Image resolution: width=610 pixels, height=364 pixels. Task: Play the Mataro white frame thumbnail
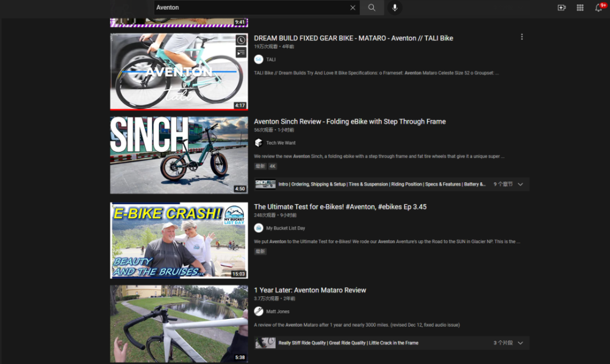[179, 324]
